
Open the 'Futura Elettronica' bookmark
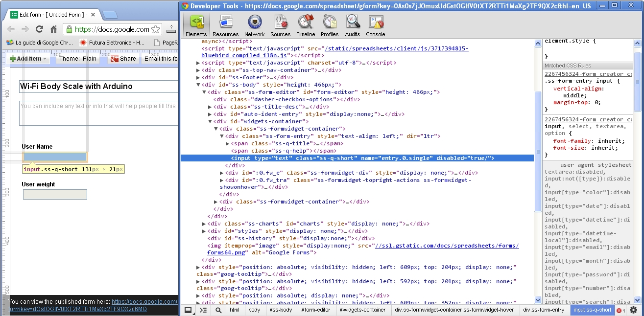[x=112, y=43]
